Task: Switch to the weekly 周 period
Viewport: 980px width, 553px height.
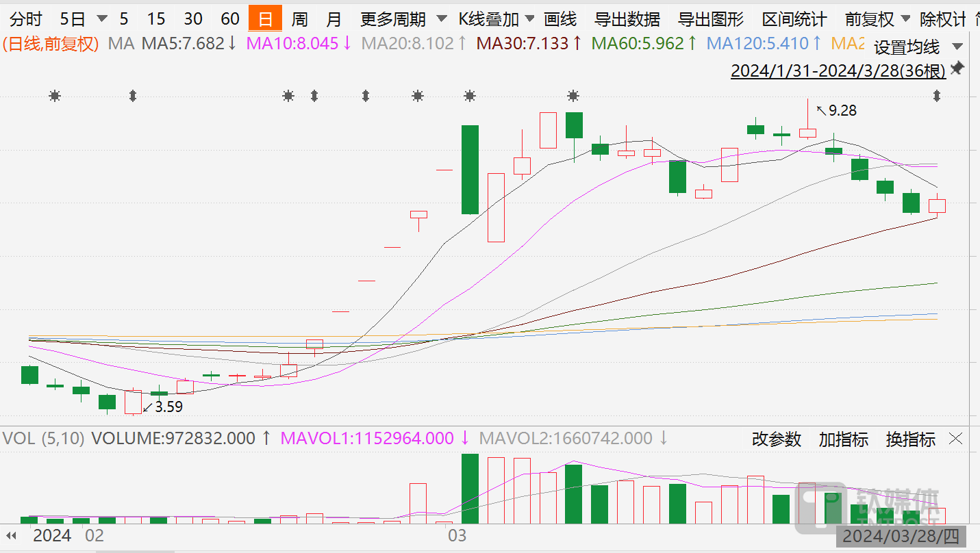Action: coord(299,19)
